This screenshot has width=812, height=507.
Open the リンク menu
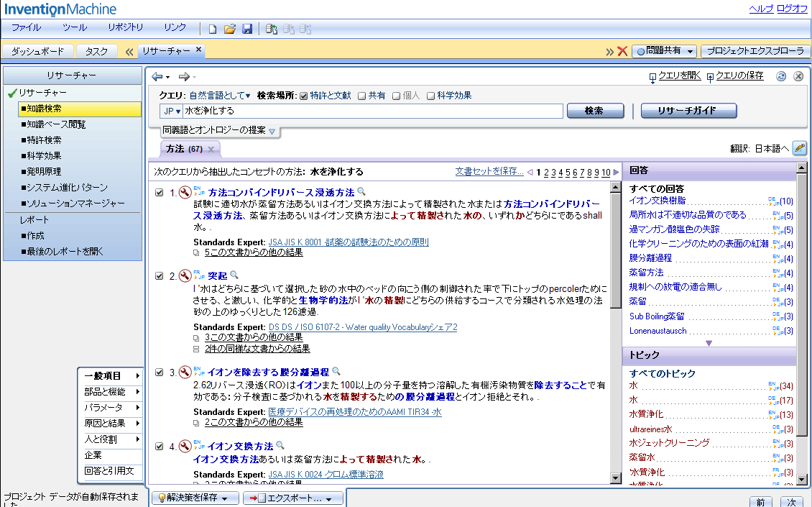(175, 27)
